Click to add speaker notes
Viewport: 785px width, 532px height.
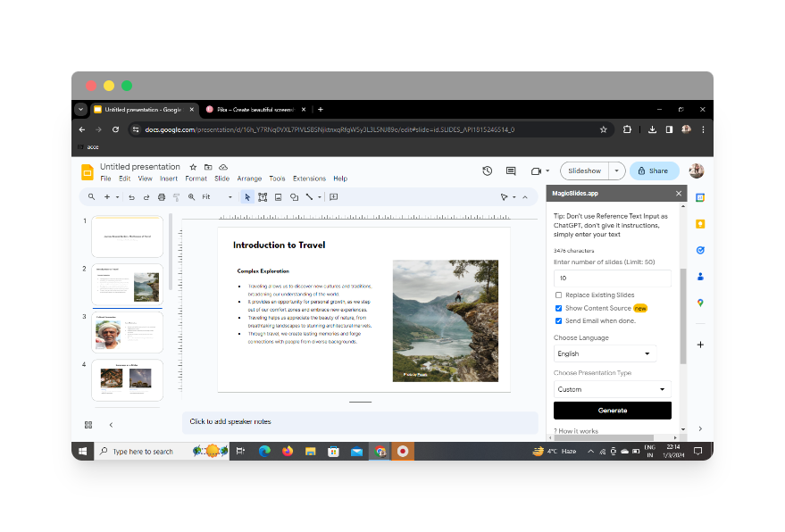coord(360,422)
